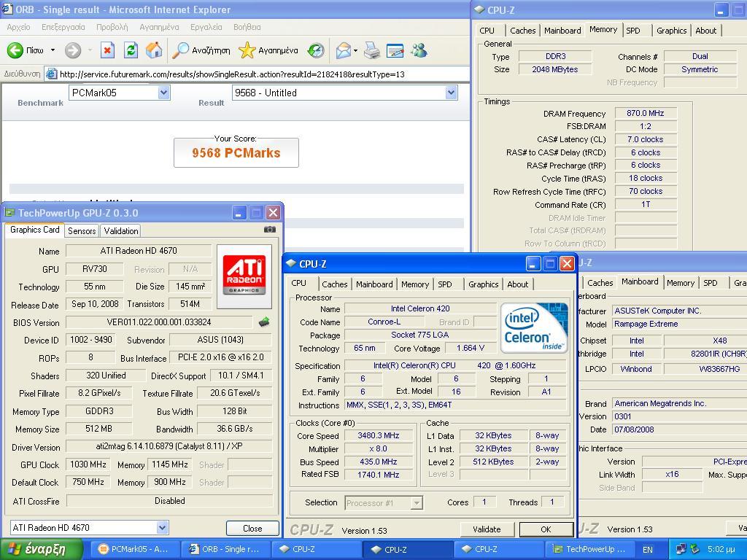Click the έναρξη Start button

click(x=41, y=549)
